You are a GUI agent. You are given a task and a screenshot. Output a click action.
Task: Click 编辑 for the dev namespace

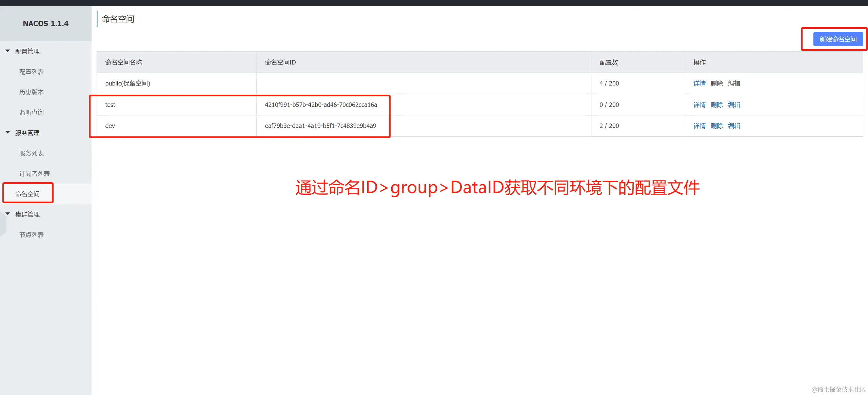(734, 126)
